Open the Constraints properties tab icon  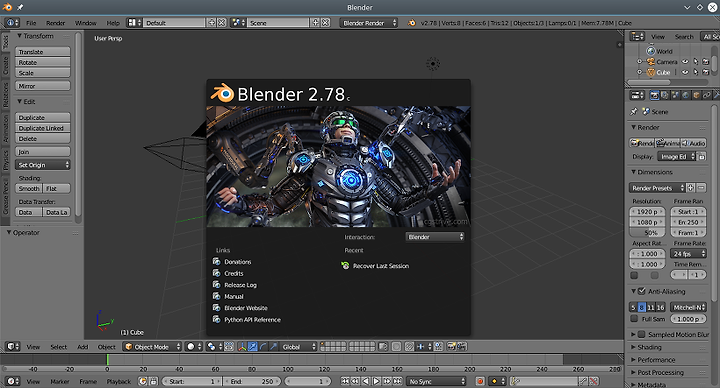click(707, 95)
